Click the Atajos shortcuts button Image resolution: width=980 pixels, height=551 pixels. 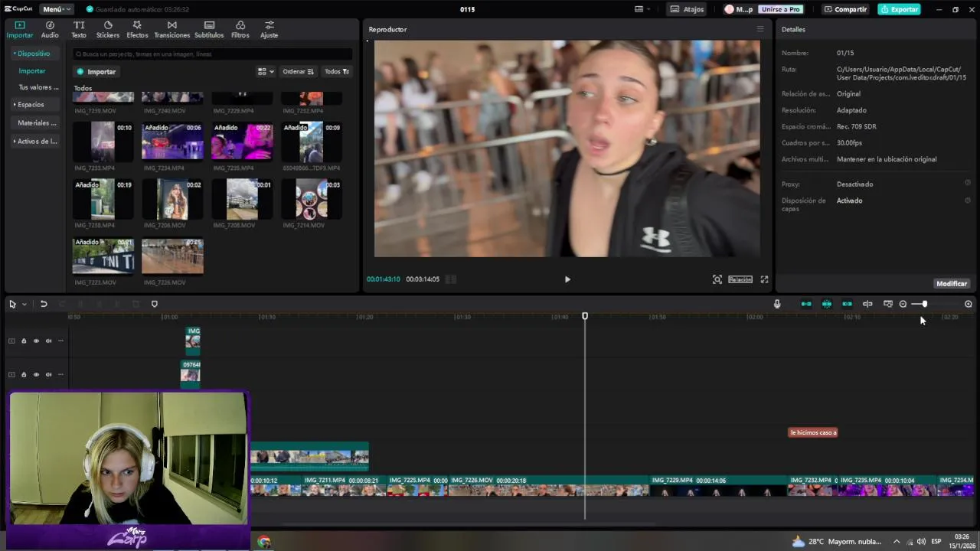click(687, 9)
